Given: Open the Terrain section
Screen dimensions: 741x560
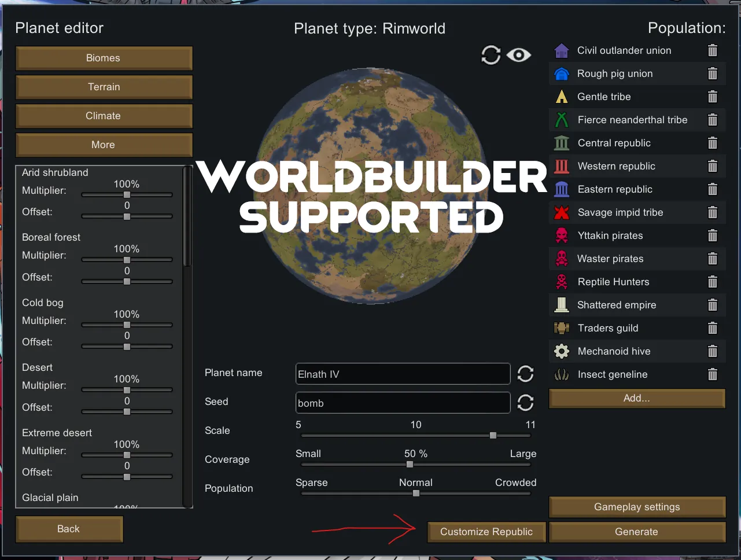Looking at the screenshot, I should [x=104, y=87].
